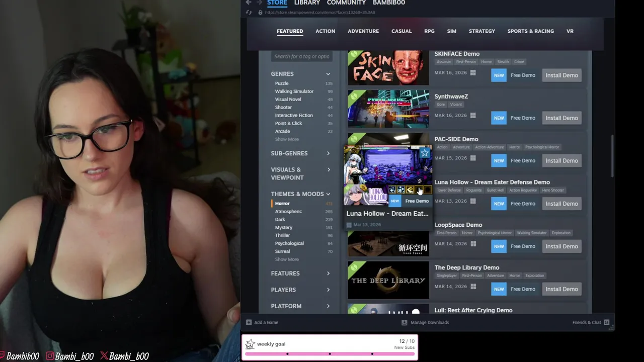Collapse the THEMES & MOODS section
The image size is (644, 362).
[328, 194]
